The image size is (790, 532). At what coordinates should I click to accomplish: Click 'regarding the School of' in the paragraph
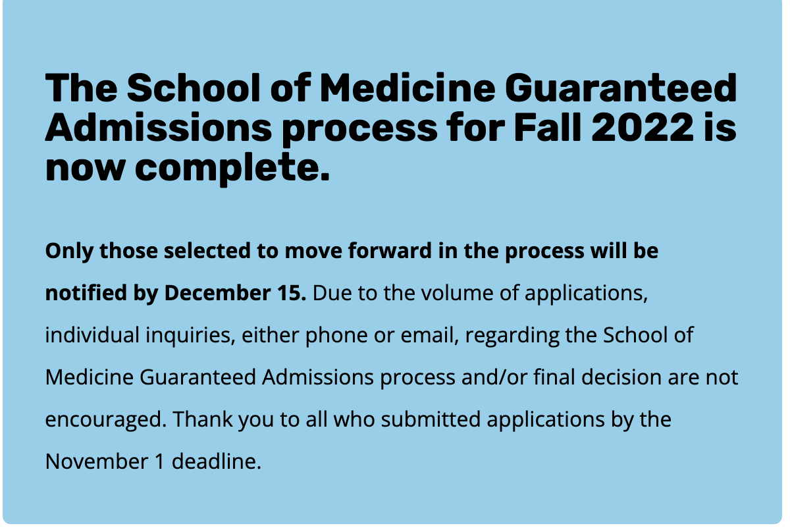coord(582,335)
